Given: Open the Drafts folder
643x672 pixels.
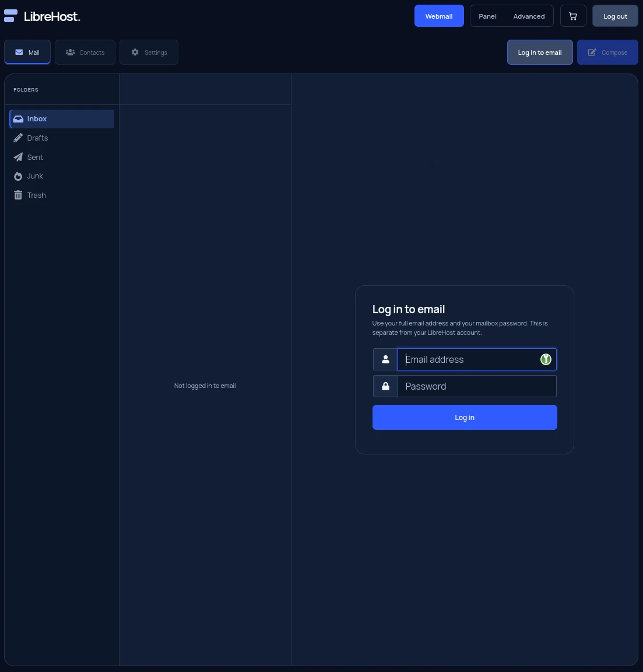Looking at the screenshot, I should pos(62,138).
